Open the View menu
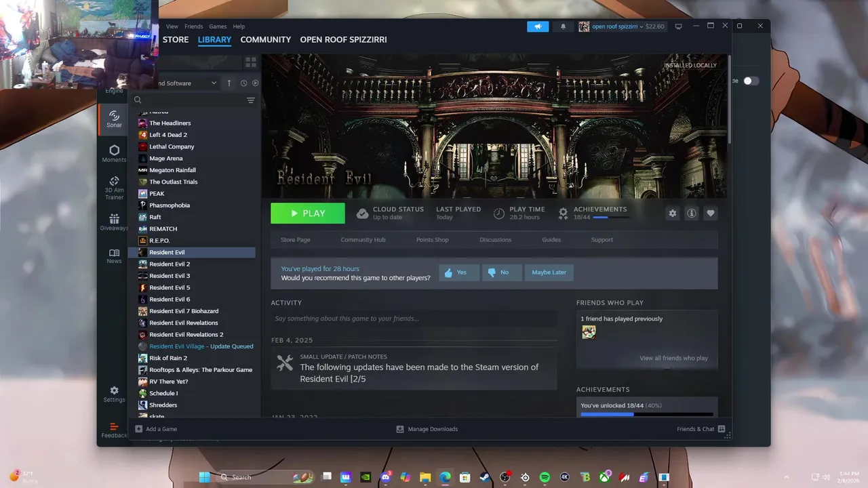Viewport: 868px width, 488px height. pyautogui.click(x=172, y=26)
